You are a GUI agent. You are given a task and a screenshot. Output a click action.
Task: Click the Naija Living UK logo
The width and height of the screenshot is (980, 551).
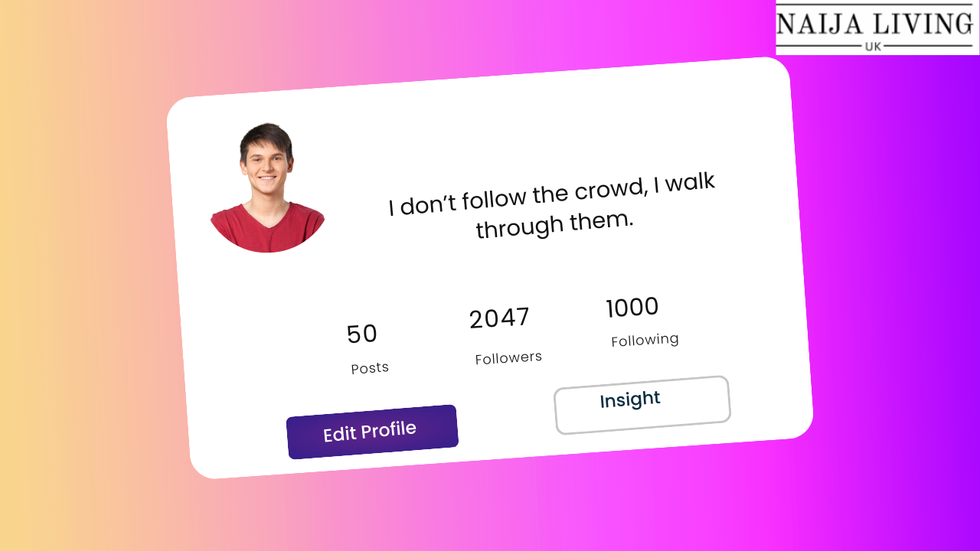(877, 28)
